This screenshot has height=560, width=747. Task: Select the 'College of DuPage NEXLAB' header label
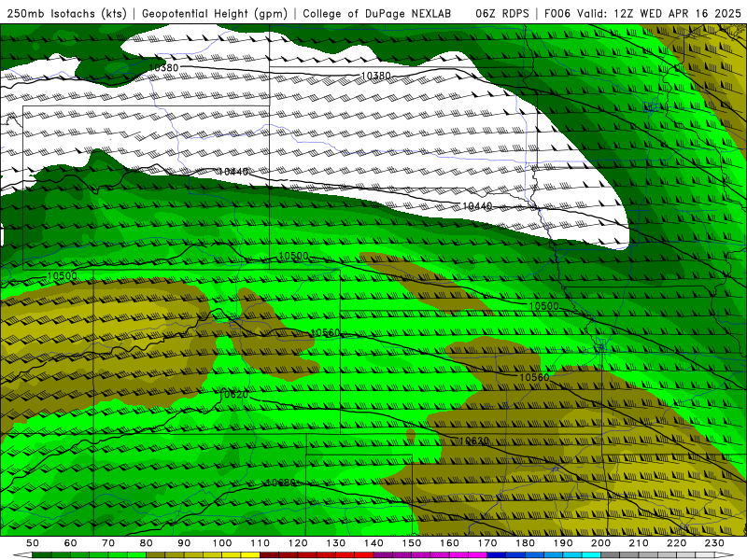tap(377, 14)
